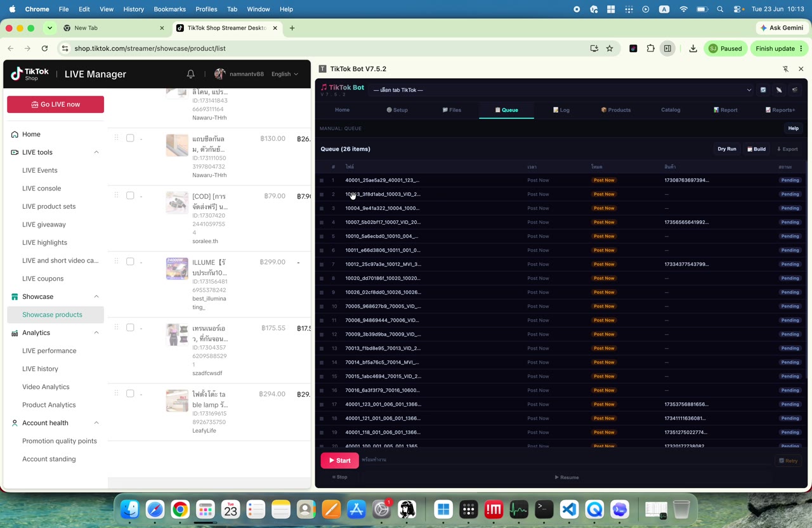Viewport: 812px width, 528px height.
Task: Open Product Analytics in sidebar
Action: (x=49, y=405)
